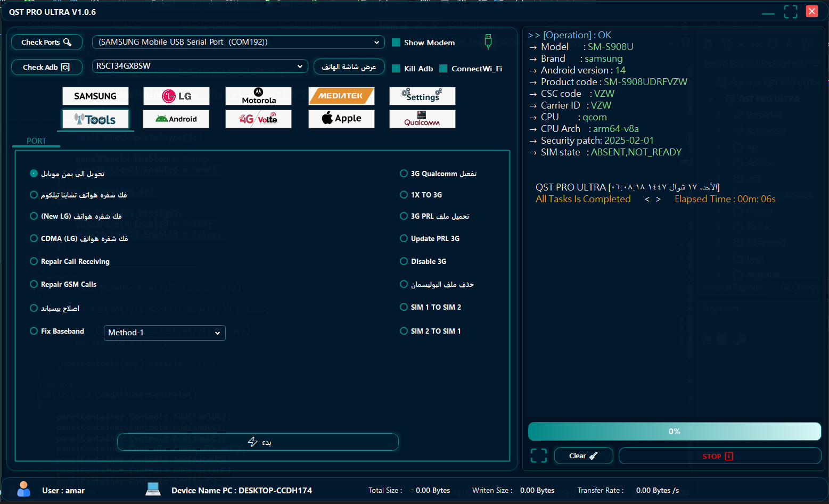
Task: Click the Product code SM-S908UDRFVZW line
Action: (x=614, y=82)
